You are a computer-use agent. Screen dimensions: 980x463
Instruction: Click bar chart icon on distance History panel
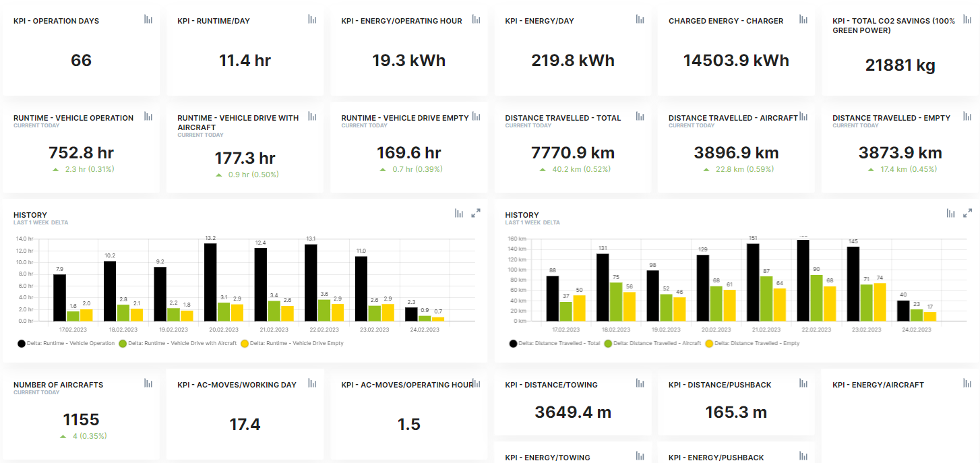950,214
